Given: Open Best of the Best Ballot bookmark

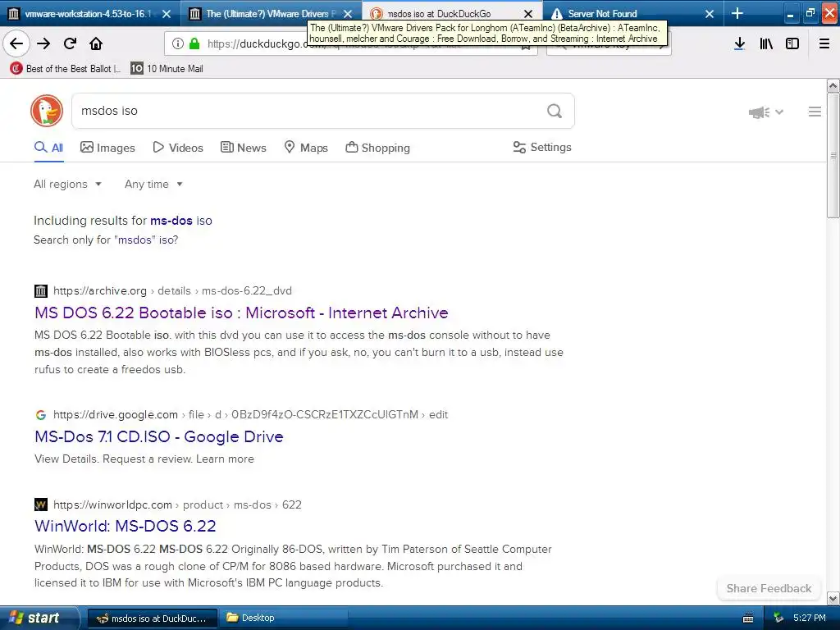Looking at the screenshot, I should tap(66, 69).
